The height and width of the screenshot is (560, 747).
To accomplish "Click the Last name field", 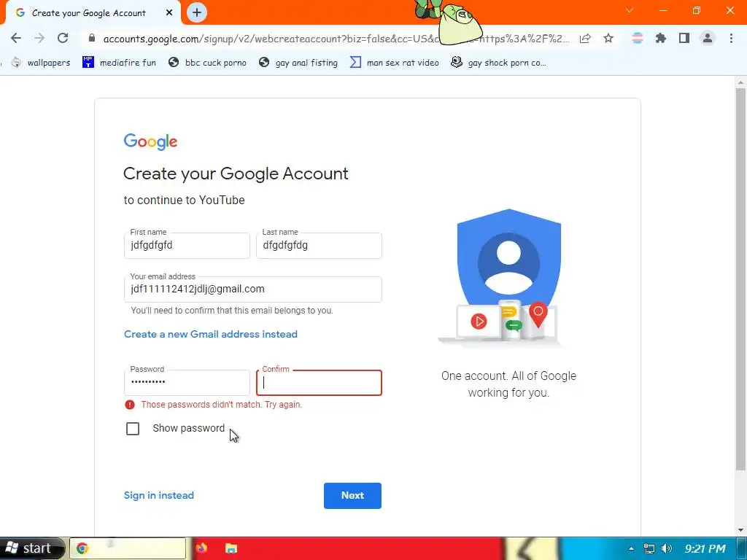I will [319, 246].
